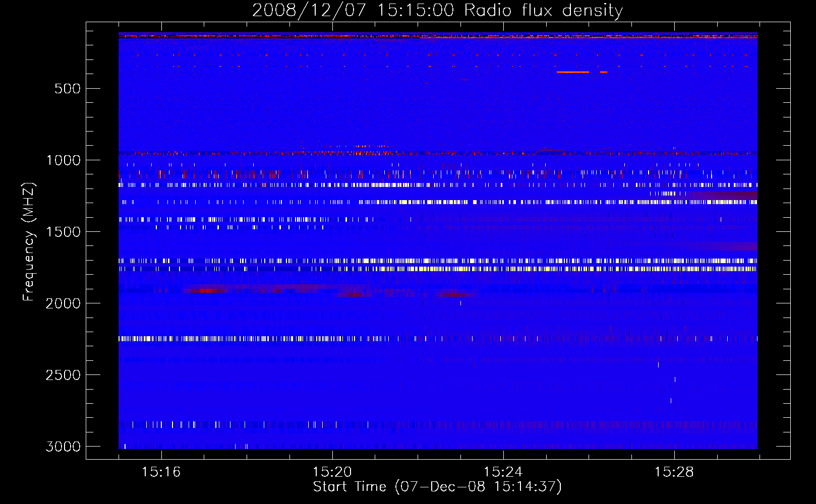Click the 'Start Time (07-Dec-08 15:14:37)' axis label

point(437,487)
